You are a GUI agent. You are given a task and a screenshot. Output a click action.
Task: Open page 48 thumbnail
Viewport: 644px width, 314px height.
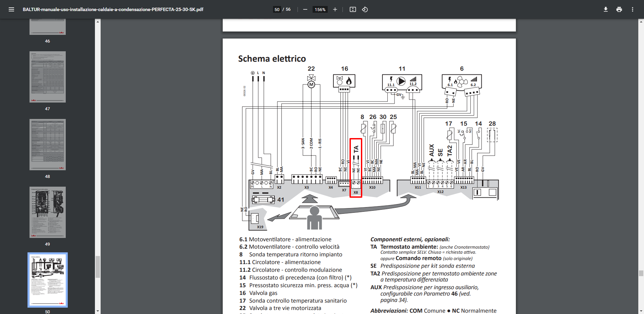[x=48, y=144]
